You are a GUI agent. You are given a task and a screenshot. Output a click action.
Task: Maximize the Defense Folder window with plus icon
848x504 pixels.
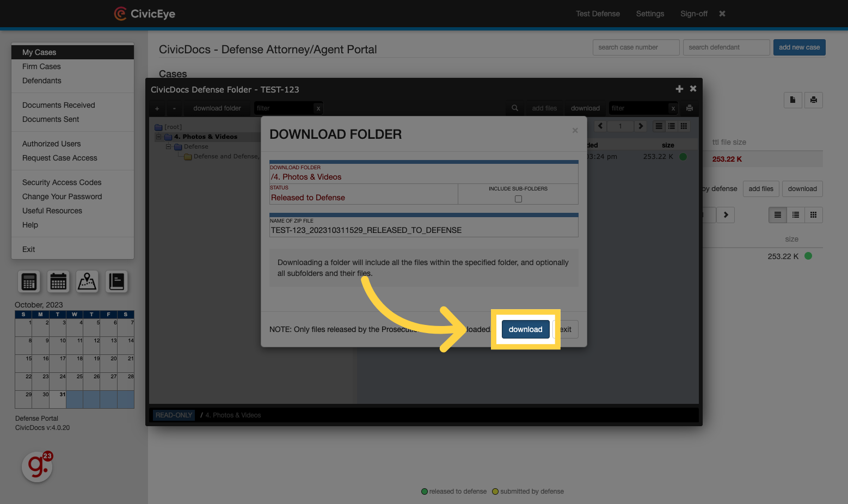click(679, 89)
